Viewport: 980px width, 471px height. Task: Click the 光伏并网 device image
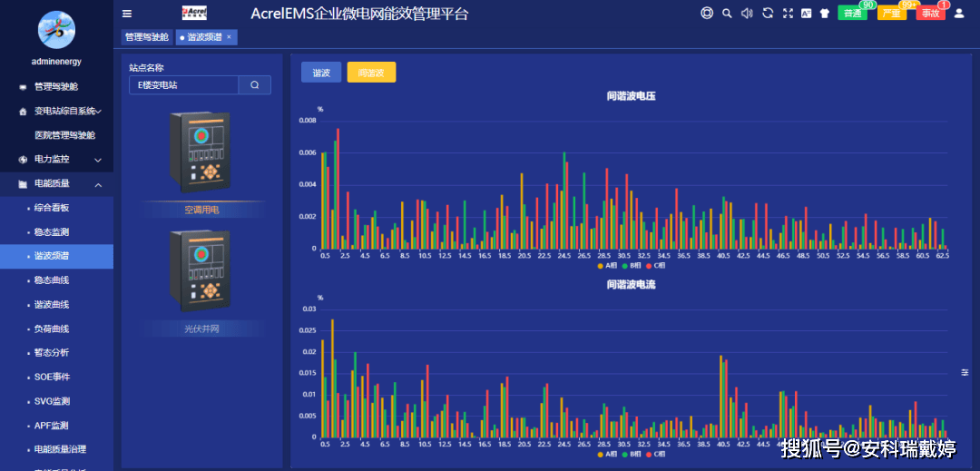(200, 271)
